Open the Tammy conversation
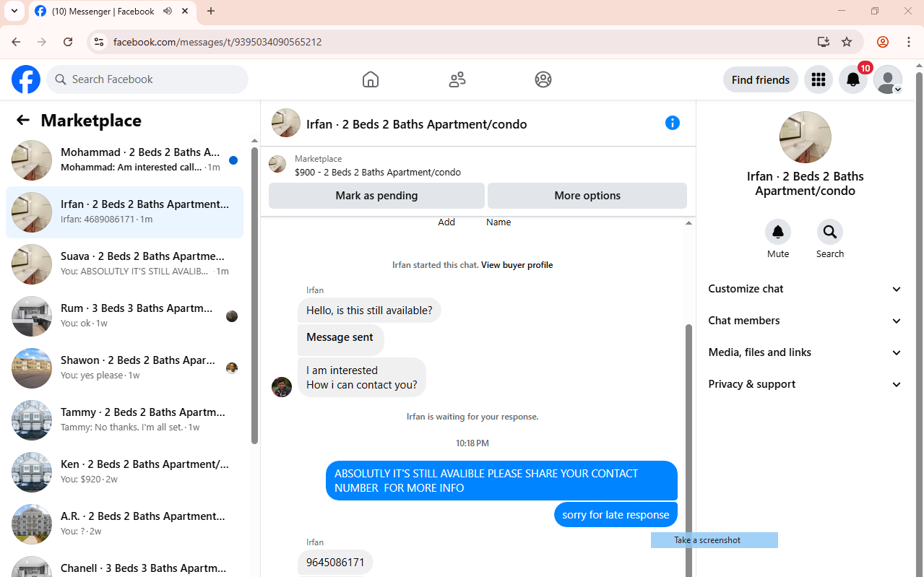Screen dimensions: 924x577 pos(124,420)
